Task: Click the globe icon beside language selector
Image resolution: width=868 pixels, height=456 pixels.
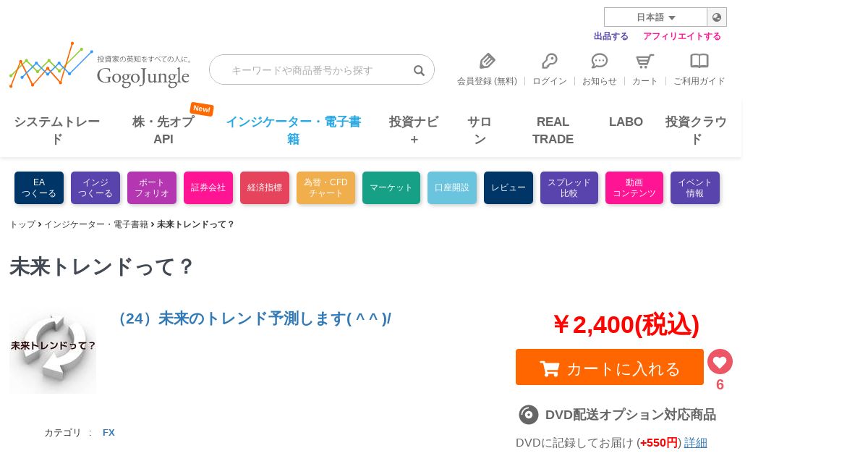Action: click(717, 17)
